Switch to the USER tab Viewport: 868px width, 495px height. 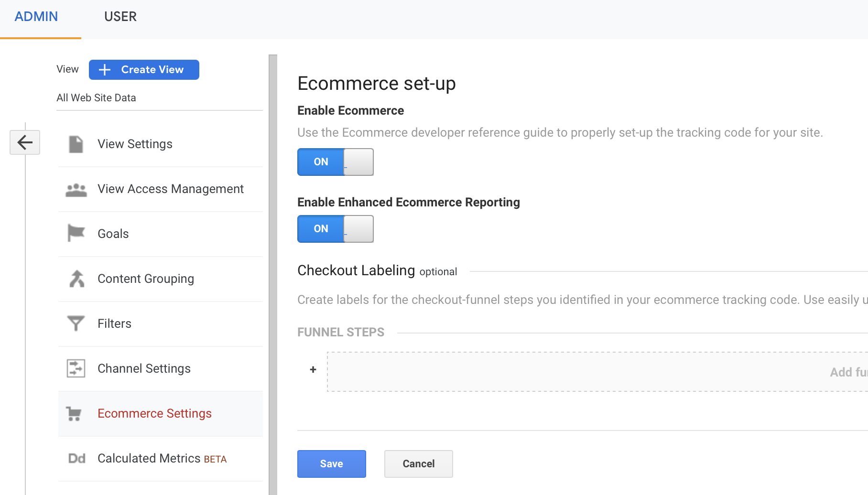(120, 16)
